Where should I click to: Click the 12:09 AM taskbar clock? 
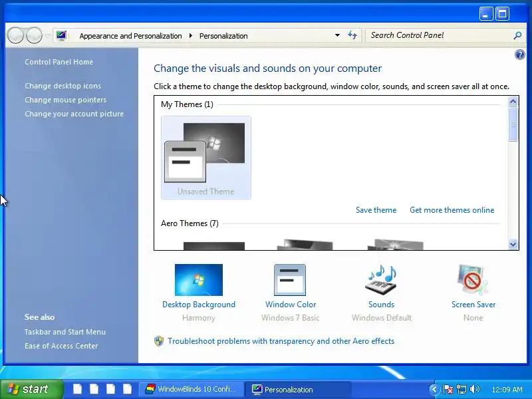(x=507, y=390)
